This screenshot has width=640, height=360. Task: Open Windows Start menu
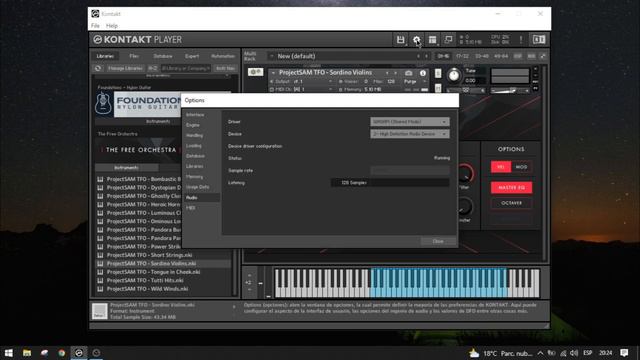click(x=9, y=353)
